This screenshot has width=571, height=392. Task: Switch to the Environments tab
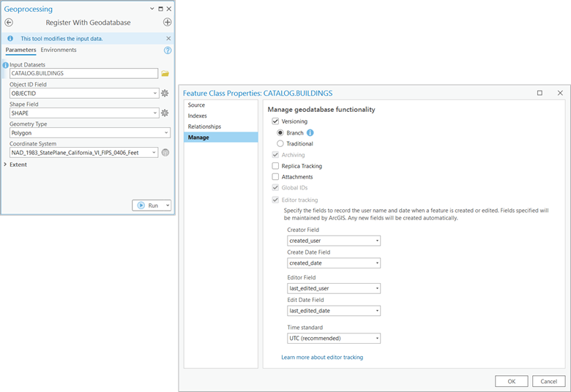point(59,50)
